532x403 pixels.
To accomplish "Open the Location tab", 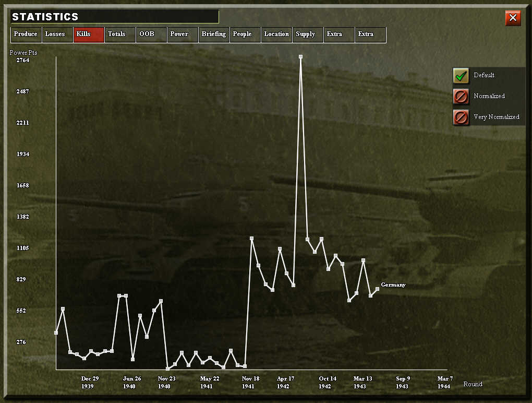I will tap(276, 34).
